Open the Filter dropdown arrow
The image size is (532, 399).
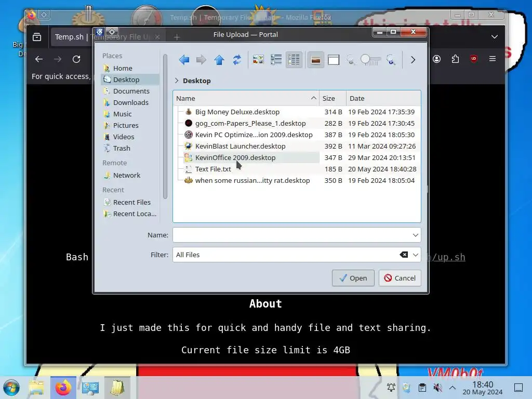[415, 255]
